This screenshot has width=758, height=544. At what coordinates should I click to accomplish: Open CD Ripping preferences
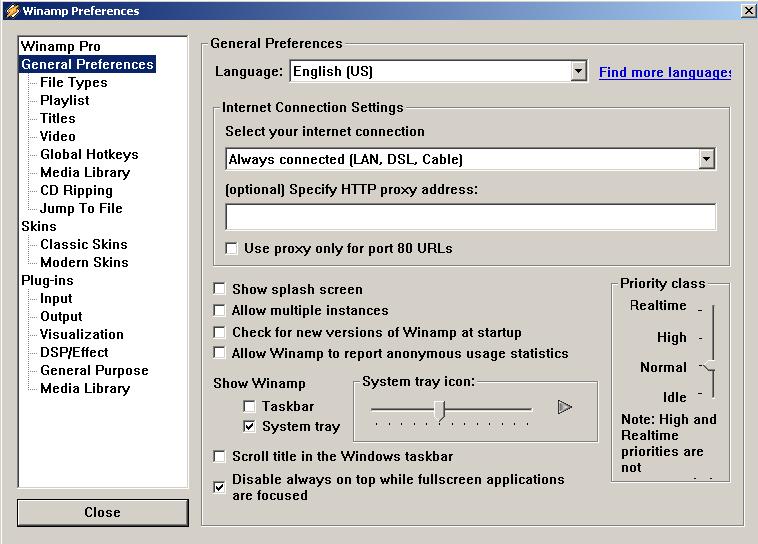(x=76, y=191)
